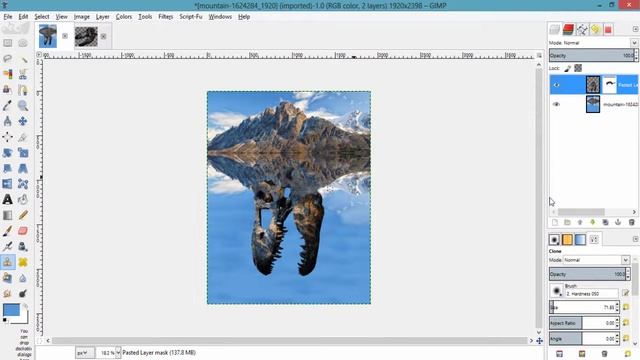Delete the layer trash button
The image size is (640, 360).
[x=631, y=222]
